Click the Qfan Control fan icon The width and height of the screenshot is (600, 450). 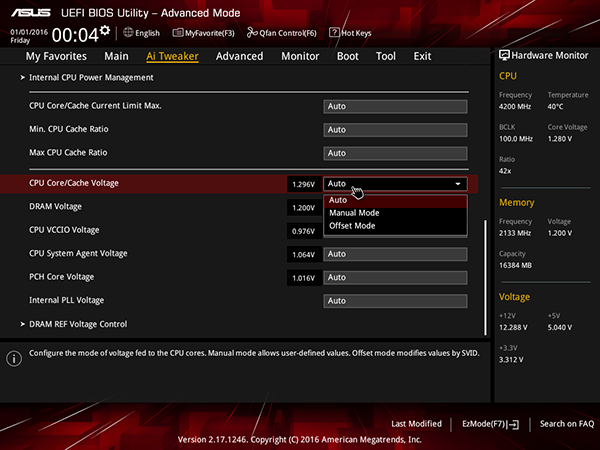coord(252,33)
